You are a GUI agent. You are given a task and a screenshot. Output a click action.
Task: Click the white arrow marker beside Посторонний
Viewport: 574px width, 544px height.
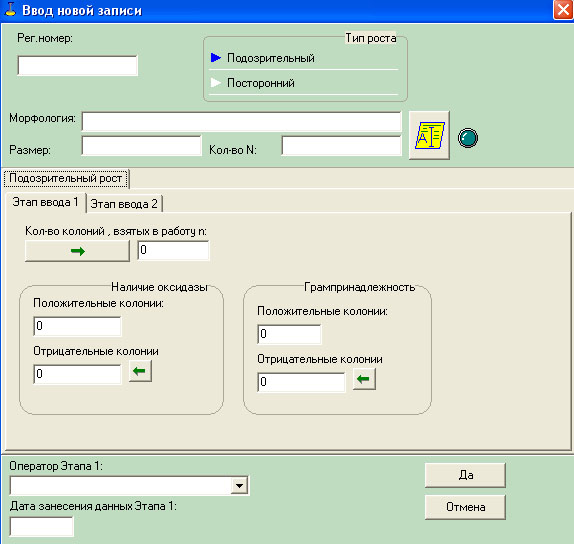[216, 82]
